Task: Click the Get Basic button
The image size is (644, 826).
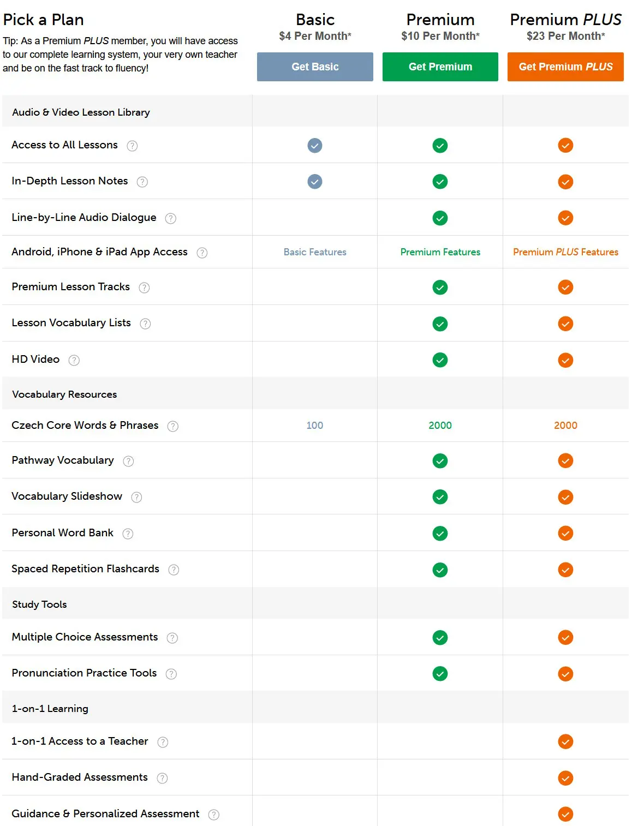Action: [315, 67]
